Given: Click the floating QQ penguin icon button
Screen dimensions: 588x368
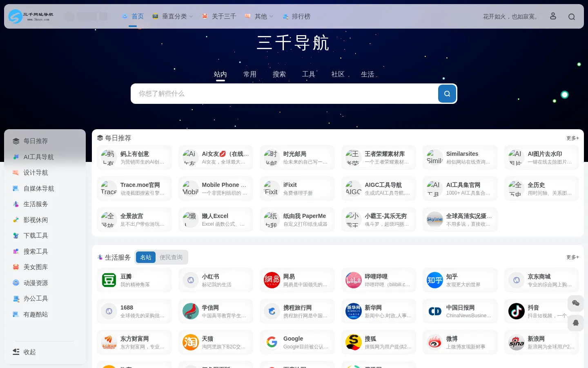Looking at the screenshot, I should point(576,323).
